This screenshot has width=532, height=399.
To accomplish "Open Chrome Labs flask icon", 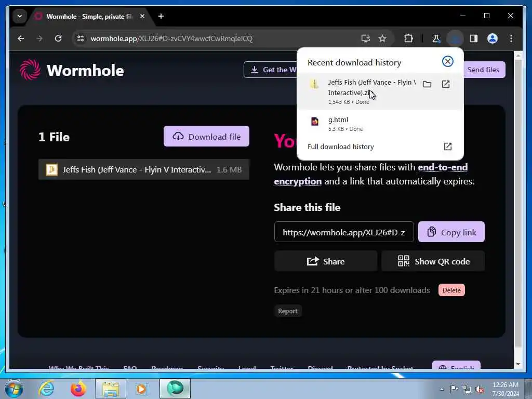I will 436,38.
